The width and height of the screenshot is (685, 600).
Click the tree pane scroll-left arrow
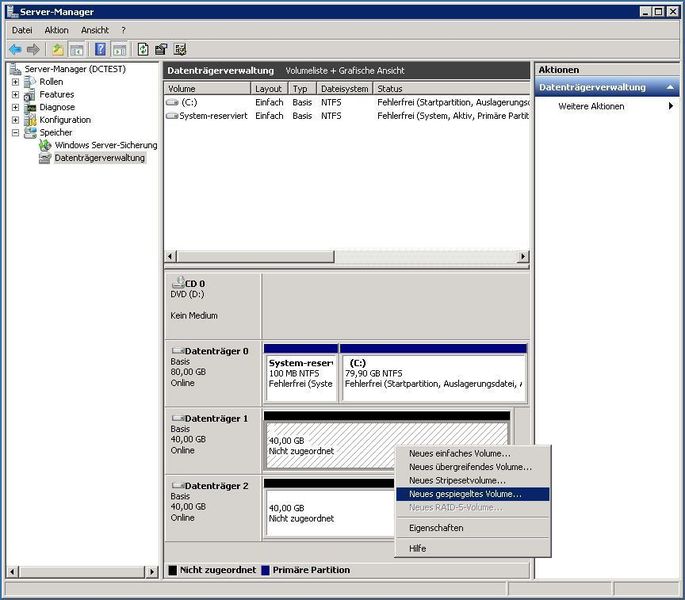pos(12,571)
